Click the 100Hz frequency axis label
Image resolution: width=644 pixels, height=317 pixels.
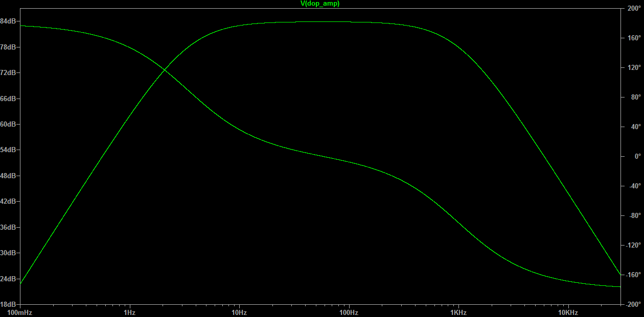coord(349,312)
